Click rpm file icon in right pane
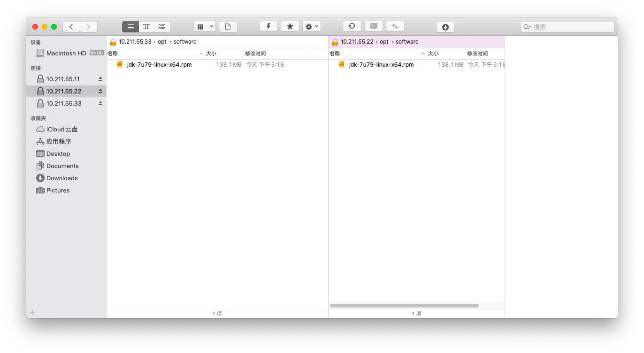Viewport: 644px width, 353px height. point(342,64)
